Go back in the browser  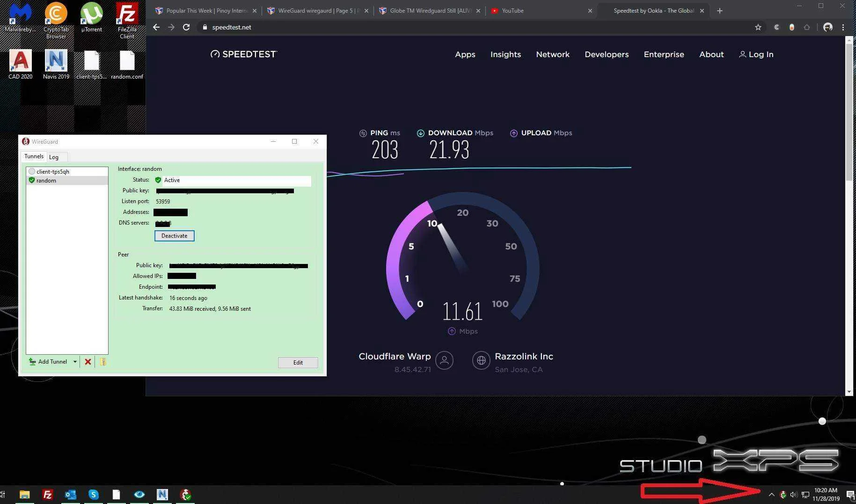156,27
